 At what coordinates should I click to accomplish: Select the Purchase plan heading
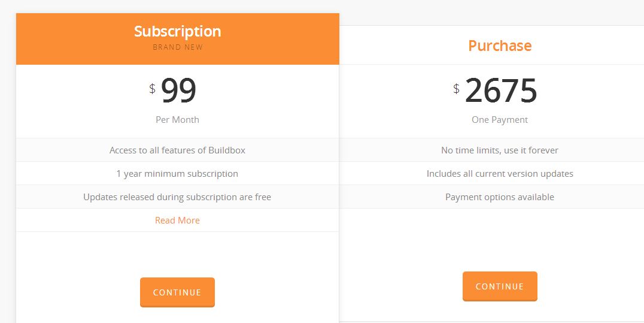(500, 46)
